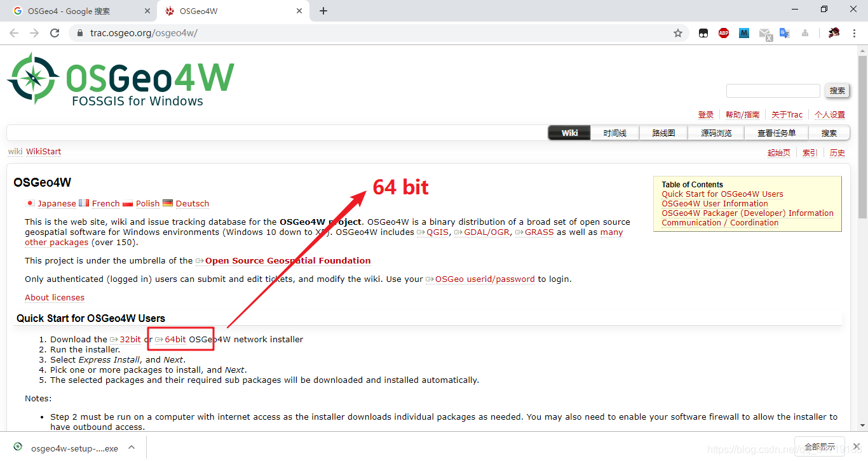Image resolution: width=868 pixels, height=461 pixels.
Task: Expand the downloaded file options chevron
Action: [132, 447]
